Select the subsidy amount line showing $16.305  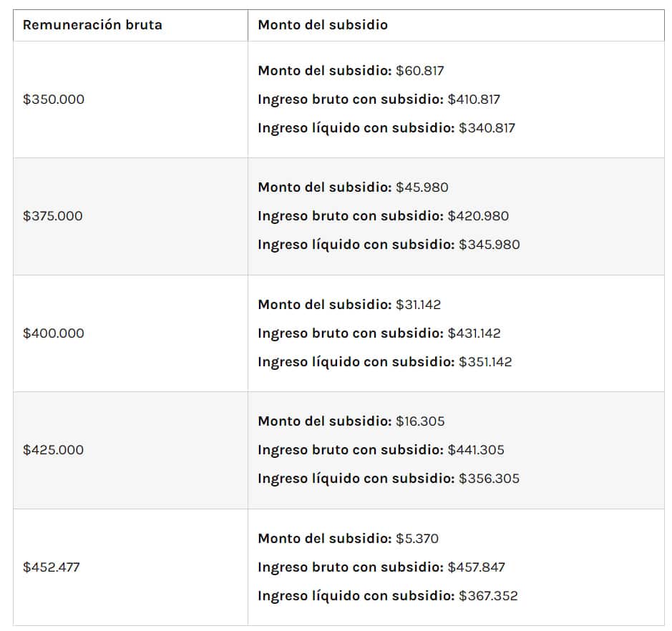pyautogui.click(x=351, y=421)
